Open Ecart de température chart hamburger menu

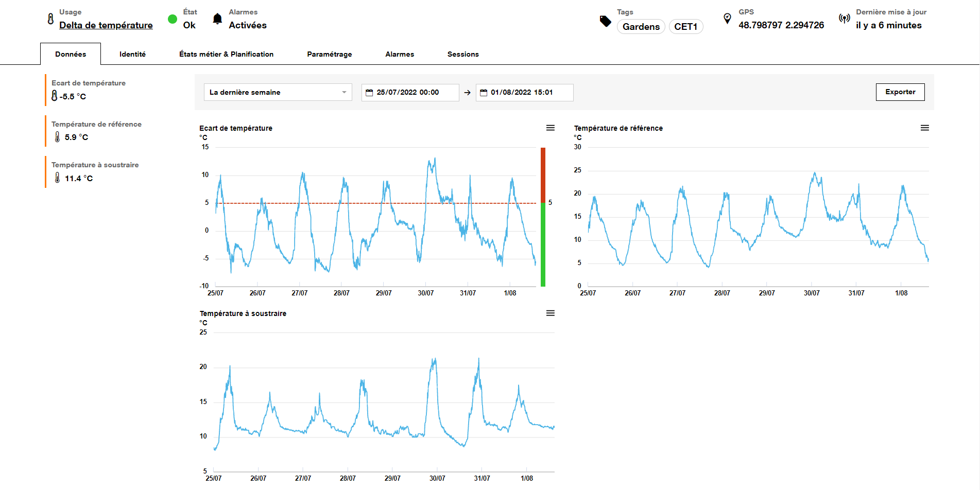click(551, 128)
